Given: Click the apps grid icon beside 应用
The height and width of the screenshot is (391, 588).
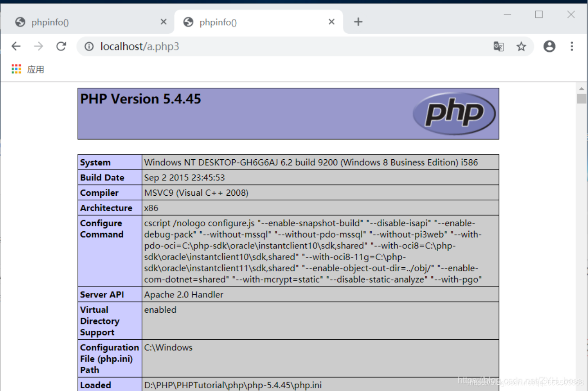Looking at the screenshot, I should [16, 68].
